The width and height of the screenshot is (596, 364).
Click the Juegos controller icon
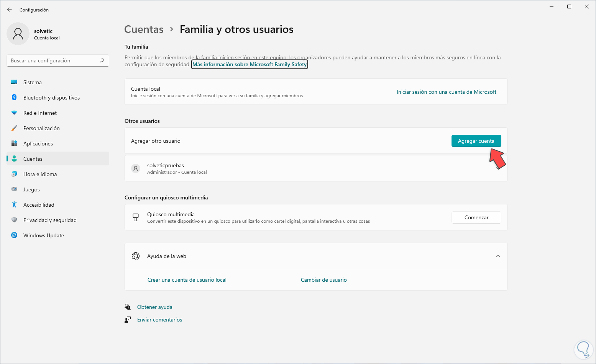point(14,189)
